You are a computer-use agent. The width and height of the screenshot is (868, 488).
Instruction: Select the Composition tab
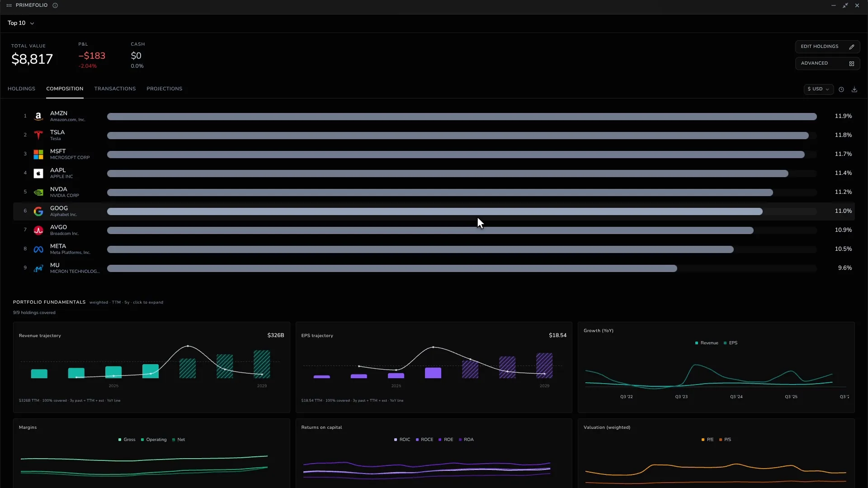click(x=65, y=89)
